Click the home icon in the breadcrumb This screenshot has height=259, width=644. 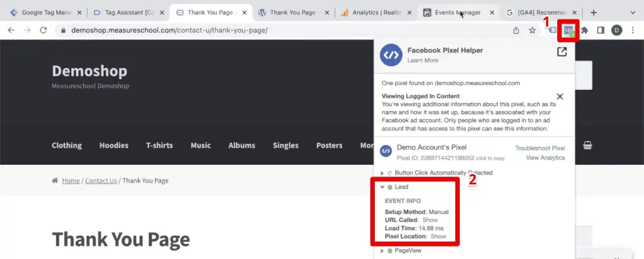coord(55,180)
